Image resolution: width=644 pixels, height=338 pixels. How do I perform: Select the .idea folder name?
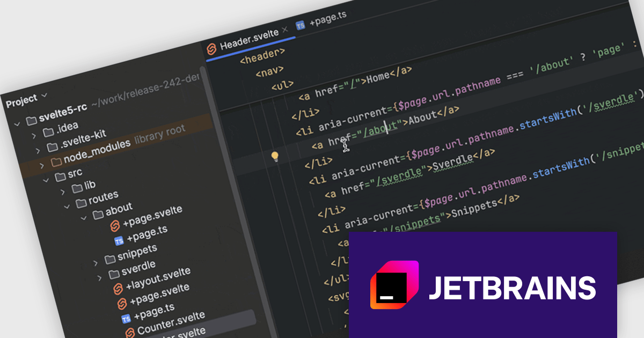point(68,128)
